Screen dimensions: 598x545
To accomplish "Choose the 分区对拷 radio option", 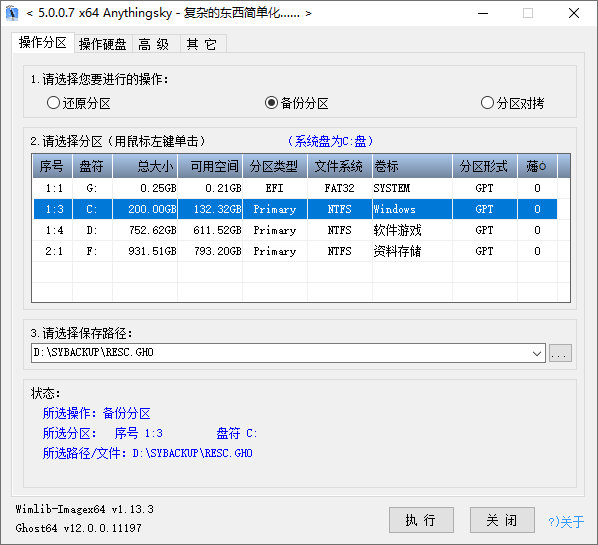I will point(512,103).
